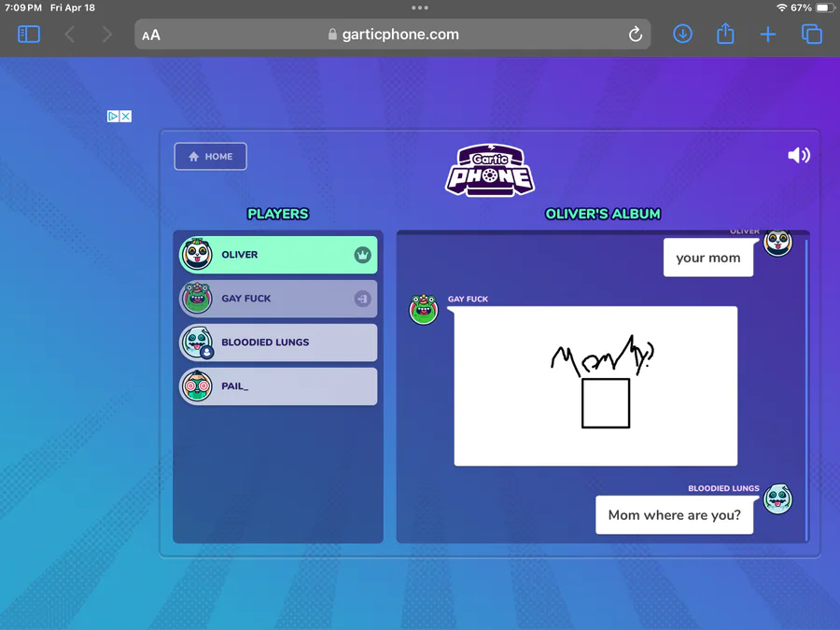
Task: Open the Mommy drawing in album
Action: 595,386
